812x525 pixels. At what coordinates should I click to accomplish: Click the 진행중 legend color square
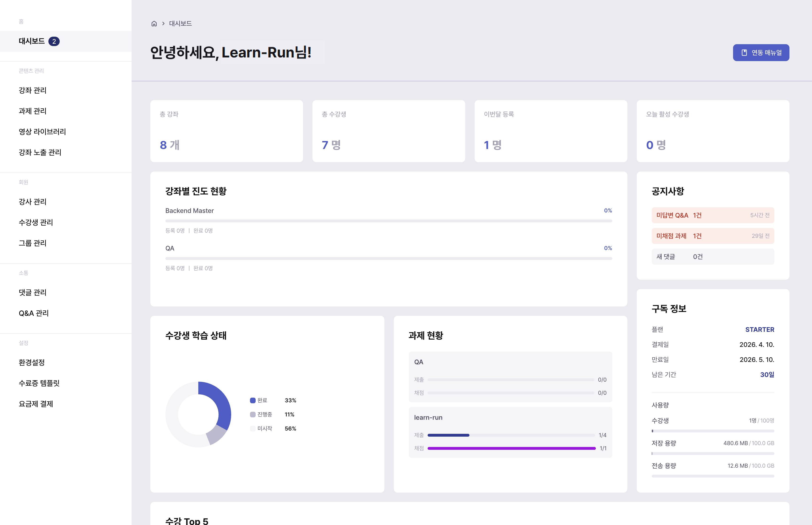coord(253,415)
